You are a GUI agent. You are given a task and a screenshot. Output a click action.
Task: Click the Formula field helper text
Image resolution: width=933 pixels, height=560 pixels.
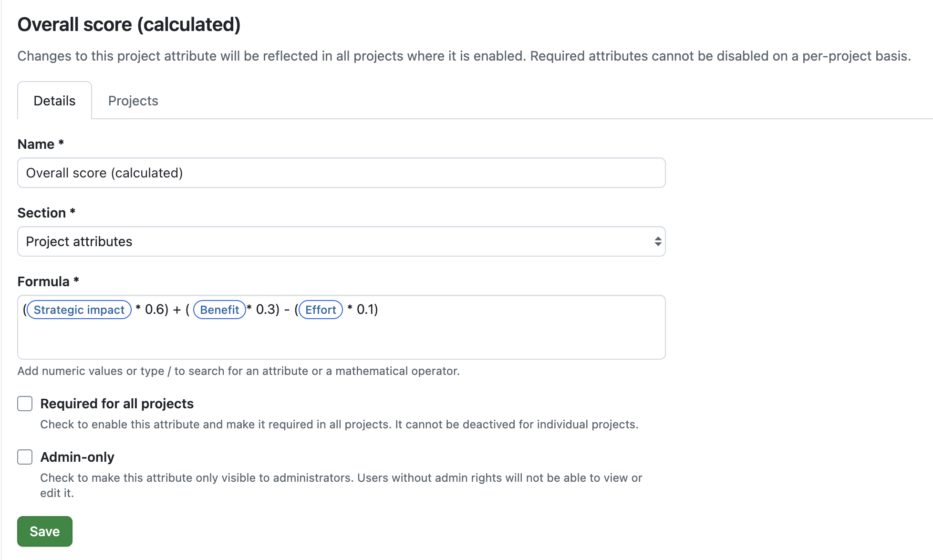pyautogui.click(x=239, y=371)
